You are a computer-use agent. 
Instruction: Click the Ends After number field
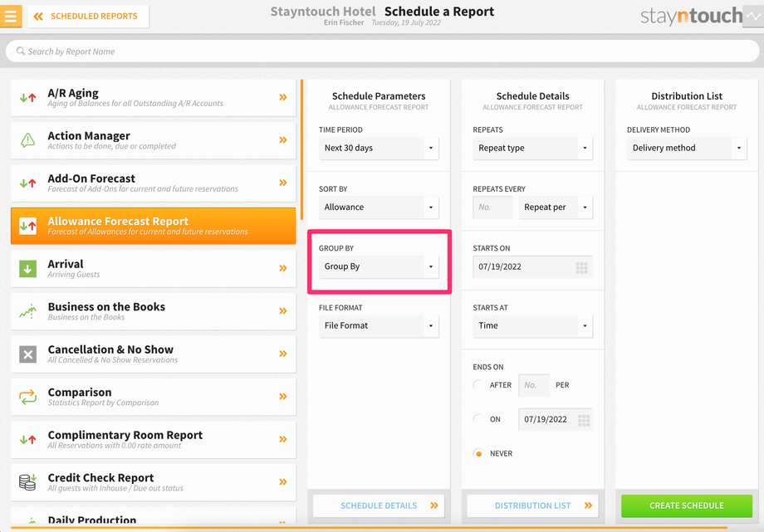(534, 385)
